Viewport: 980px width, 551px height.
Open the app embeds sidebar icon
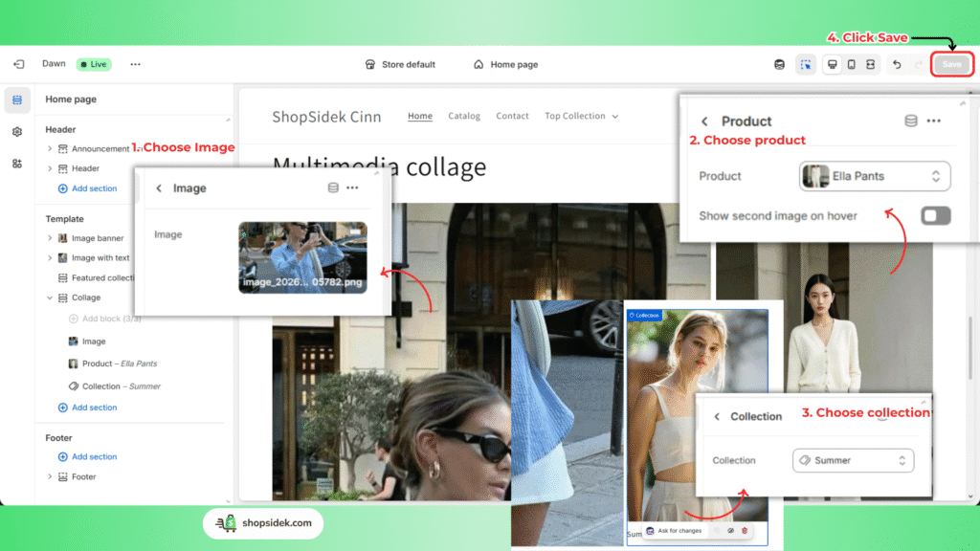click(17, 164)
